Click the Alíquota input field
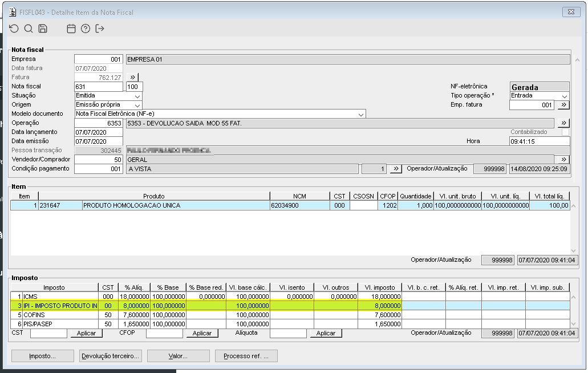The height and width of the screenshot is (373, 588). pyautogui.click(x=289, y=333)
